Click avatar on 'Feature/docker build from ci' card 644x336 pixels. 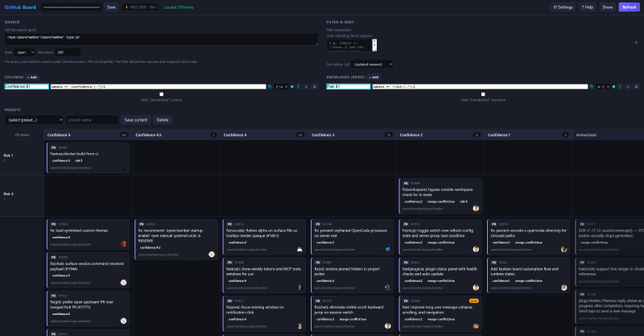[124, 168]
